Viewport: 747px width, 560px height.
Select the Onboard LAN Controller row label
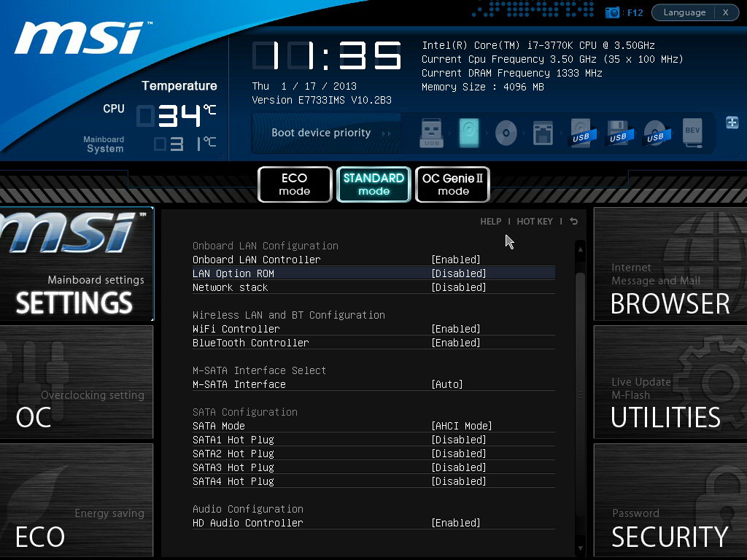pos(256,260)
